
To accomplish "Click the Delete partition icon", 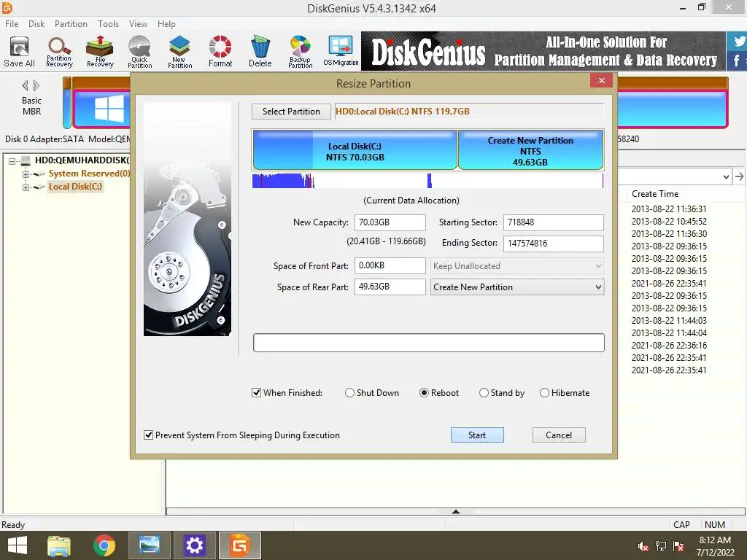I will pos(260,52).
